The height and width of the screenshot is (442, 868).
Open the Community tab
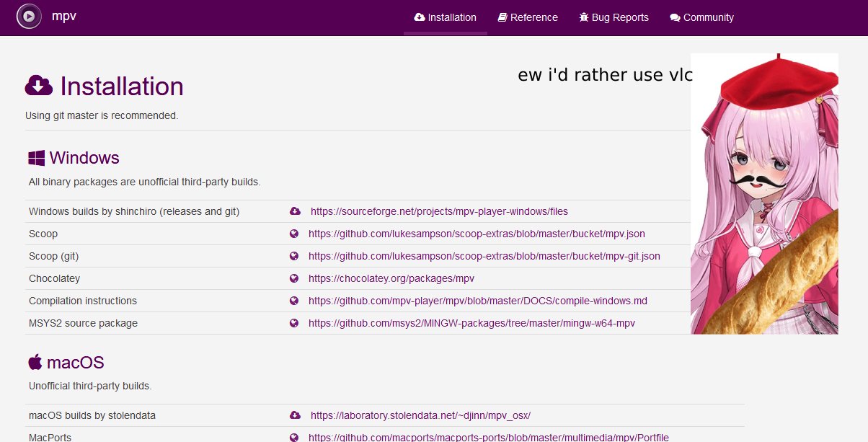[701, 17]
